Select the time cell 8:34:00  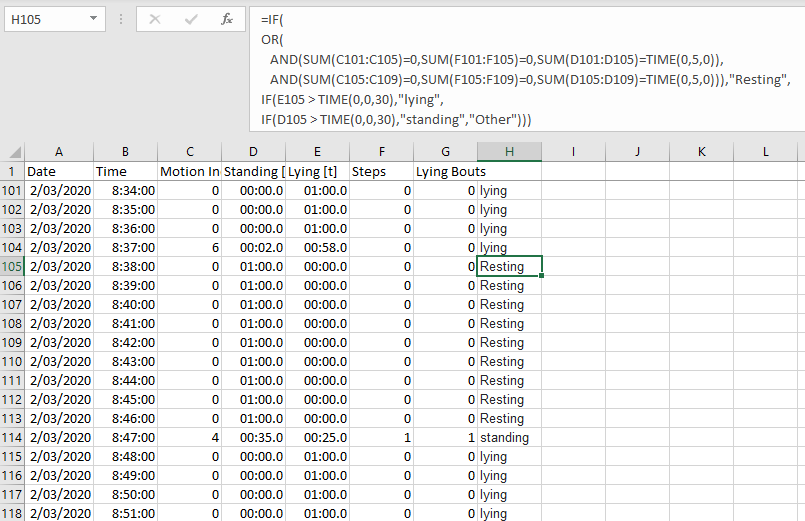(125, 190)
